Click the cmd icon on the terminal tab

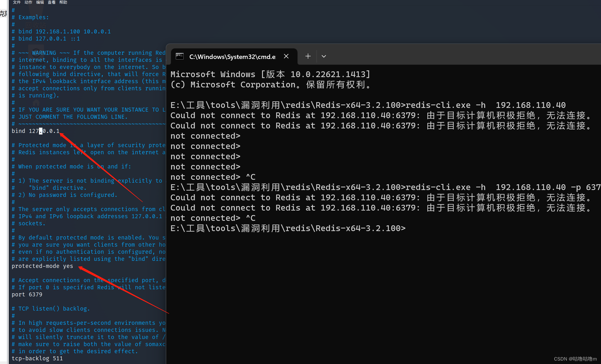(x=180, y=56)
